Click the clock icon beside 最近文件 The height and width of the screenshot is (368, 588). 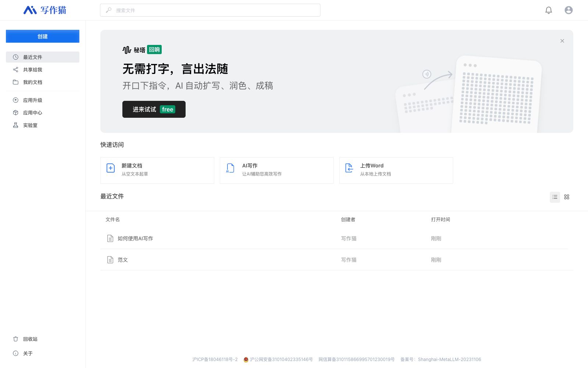point(15,57)
